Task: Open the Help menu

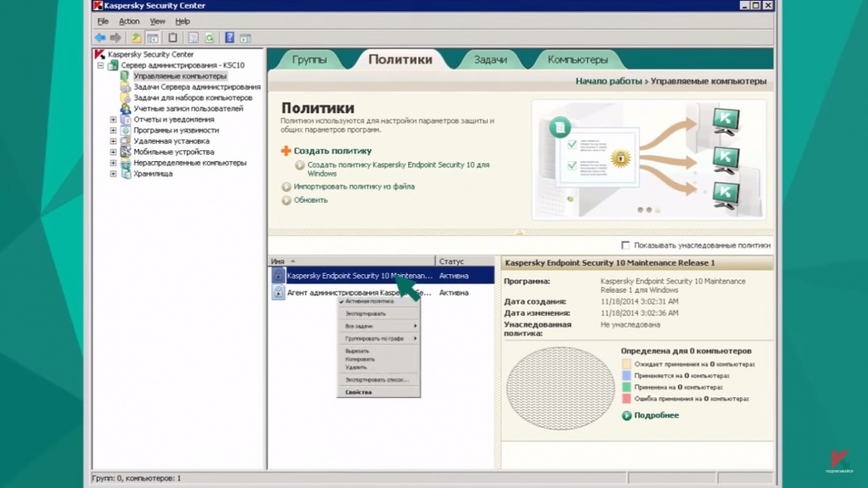Action: [182, 21]
